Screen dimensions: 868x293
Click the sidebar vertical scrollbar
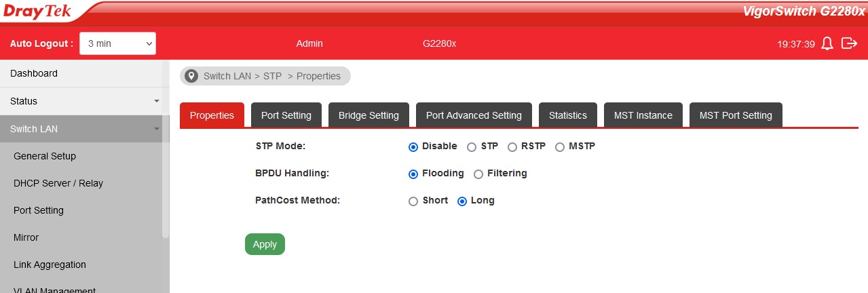click(x=166, y=183)
